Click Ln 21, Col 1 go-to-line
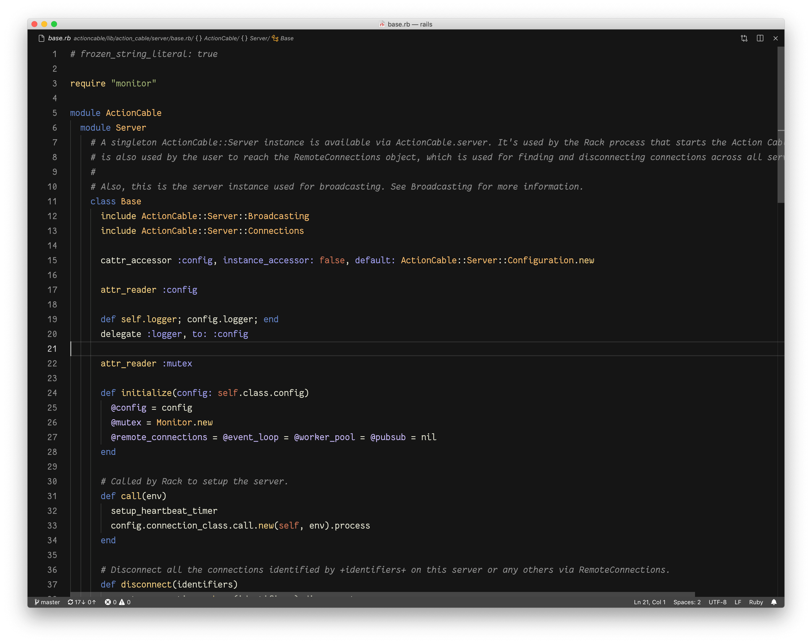The height and width of the screenshot is (644, 812). [649, 602]
